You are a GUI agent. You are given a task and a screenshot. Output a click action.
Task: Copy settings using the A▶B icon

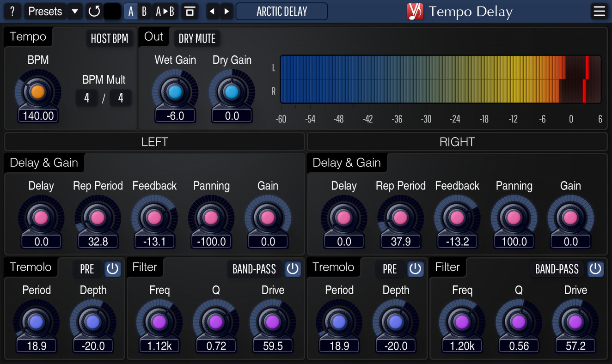click(165, 12)
